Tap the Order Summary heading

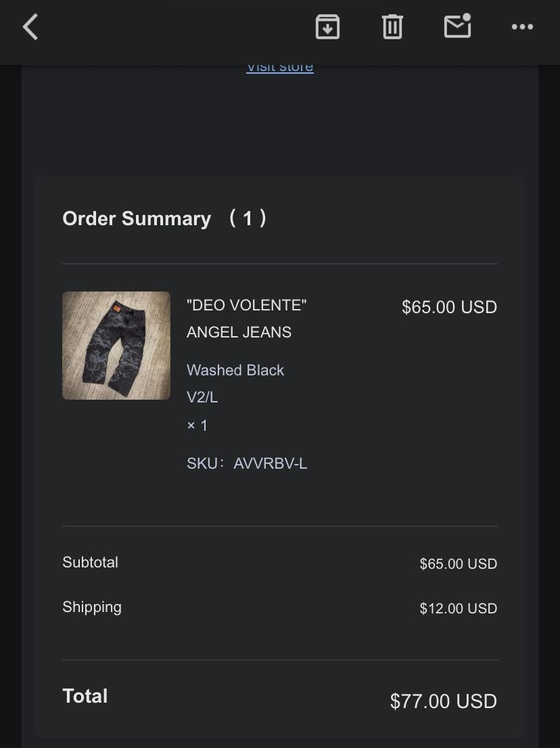coord(137,218)
